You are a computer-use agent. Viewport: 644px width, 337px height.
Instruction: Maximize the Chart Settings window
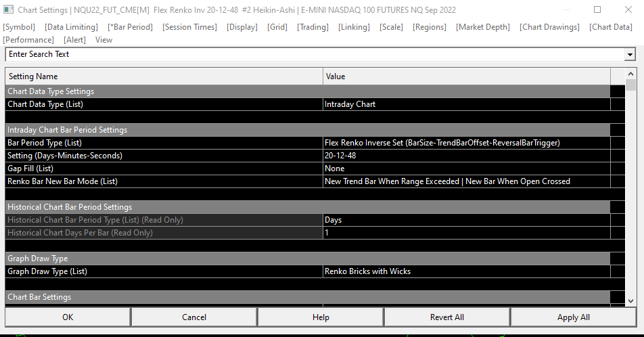(x=597, y=9)
